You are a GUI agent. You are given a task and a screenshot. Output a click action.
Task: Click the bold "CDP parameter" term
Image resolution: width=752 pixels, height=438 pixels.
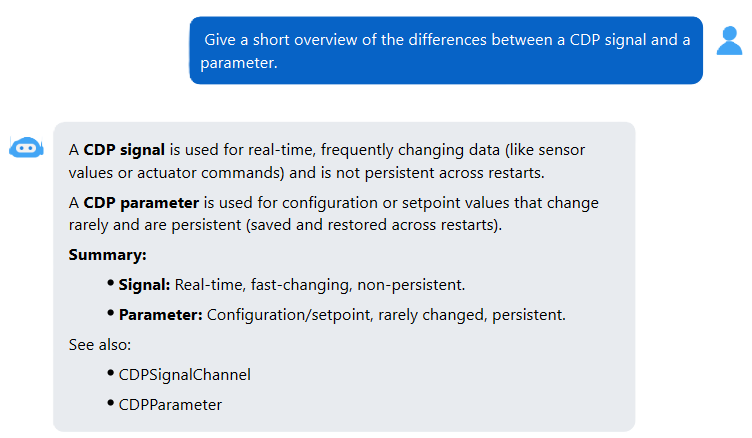point(141,203)
